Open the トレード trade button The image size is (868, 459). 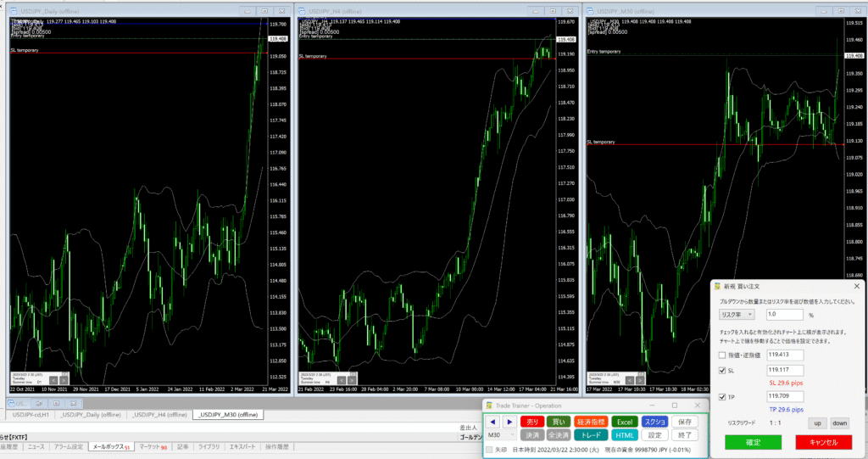point(591,435)
